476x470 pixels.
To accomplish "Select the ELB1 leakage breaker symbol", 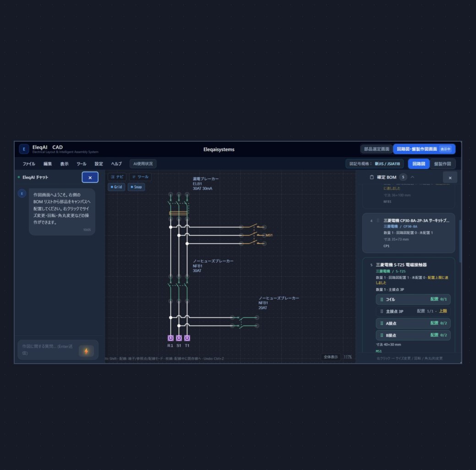I will [179, 207].
